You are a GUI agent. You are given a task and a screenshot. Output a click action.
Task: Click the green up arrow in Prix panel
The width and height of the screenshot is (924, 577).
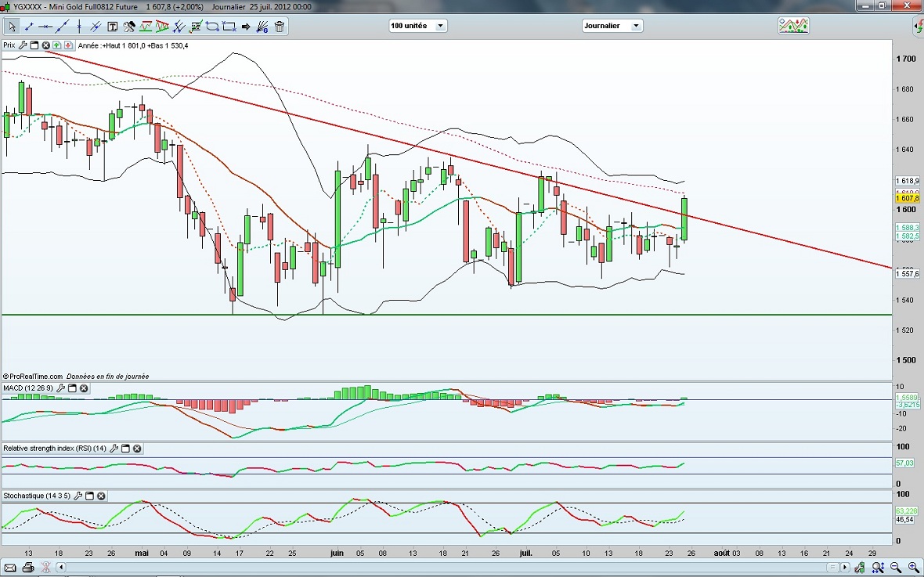coord(57,45)
